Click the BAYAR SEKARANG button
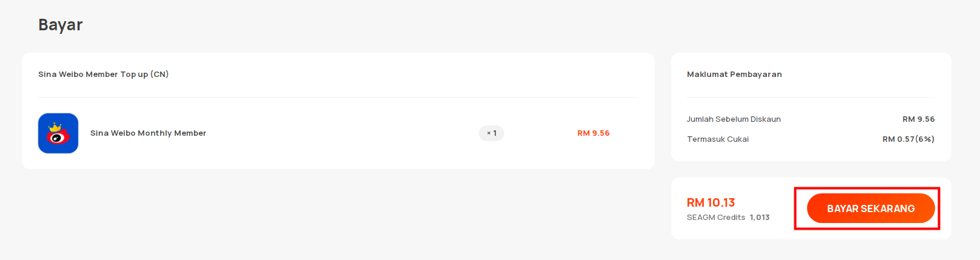Viewport: 980px width, 260px height. point(871,208)
